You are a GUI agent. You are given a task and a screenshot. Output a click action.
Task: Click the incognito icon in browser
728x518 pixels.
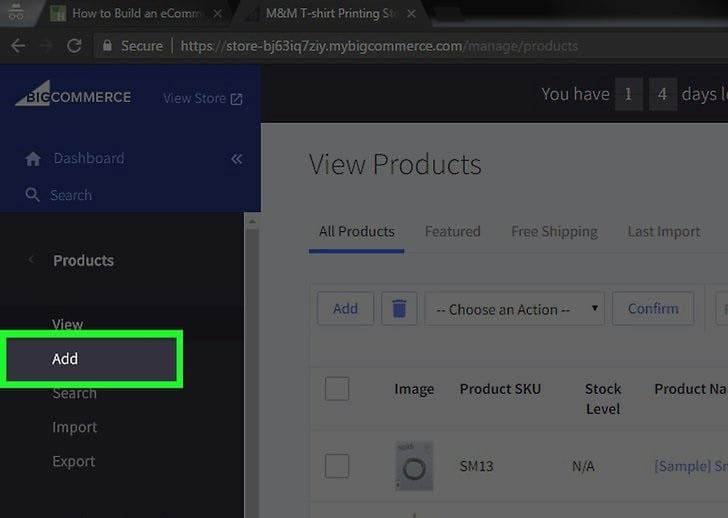(15, 12)
